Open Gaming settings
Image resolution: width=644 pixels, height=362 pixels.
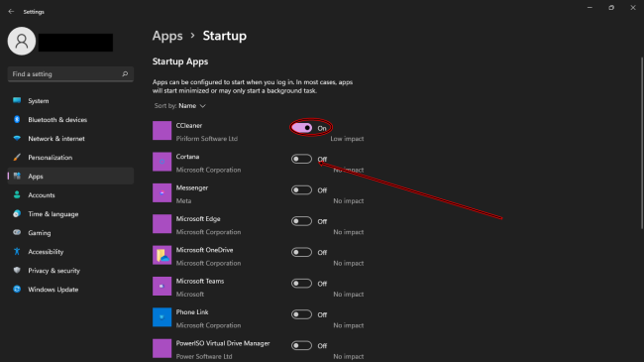click(x=70, y=233)
